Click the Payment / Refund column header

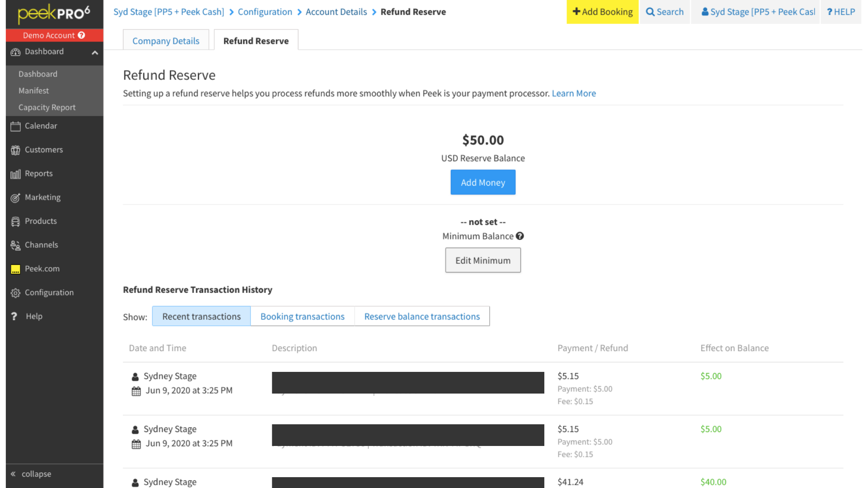(x=593, y=348)
